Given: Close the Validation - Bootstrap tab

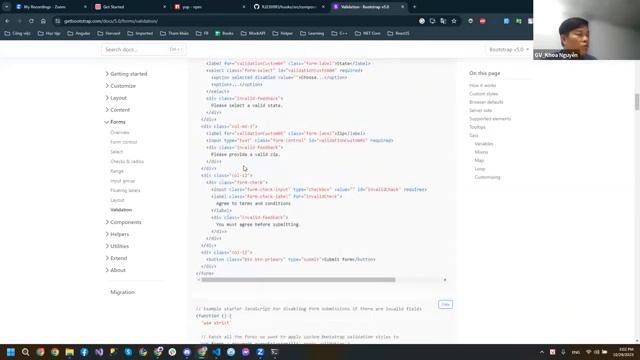Looking at the screenshot, I should click(402, 7).
